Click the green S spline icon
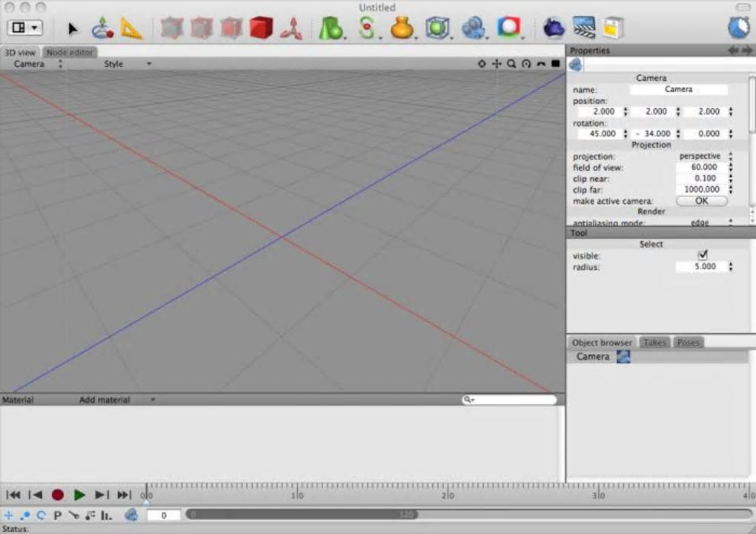This screenshot has height=534, width=756. tap(366, 28)
